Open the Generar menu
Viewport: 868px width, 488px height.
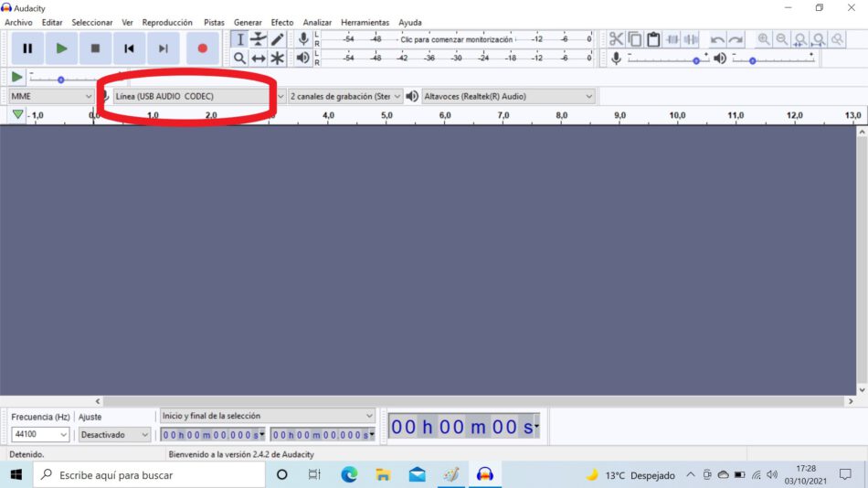pos(248,23)
